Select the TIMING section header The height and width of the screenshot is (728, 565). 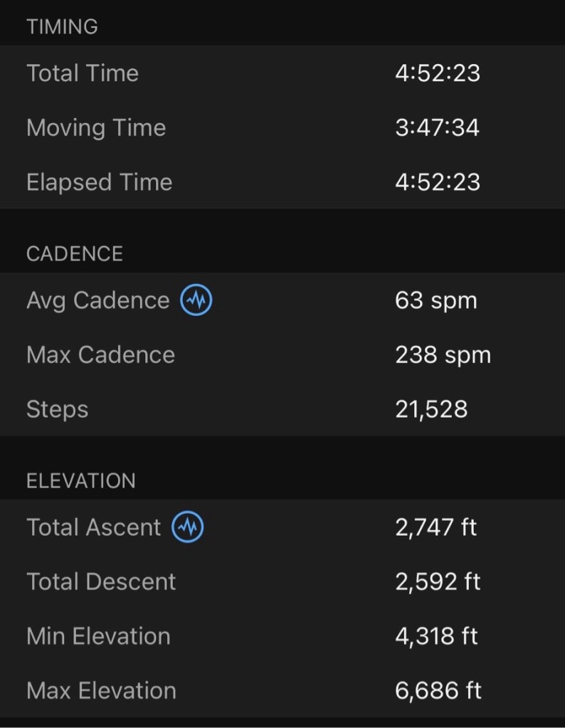[x=62, y=27]
